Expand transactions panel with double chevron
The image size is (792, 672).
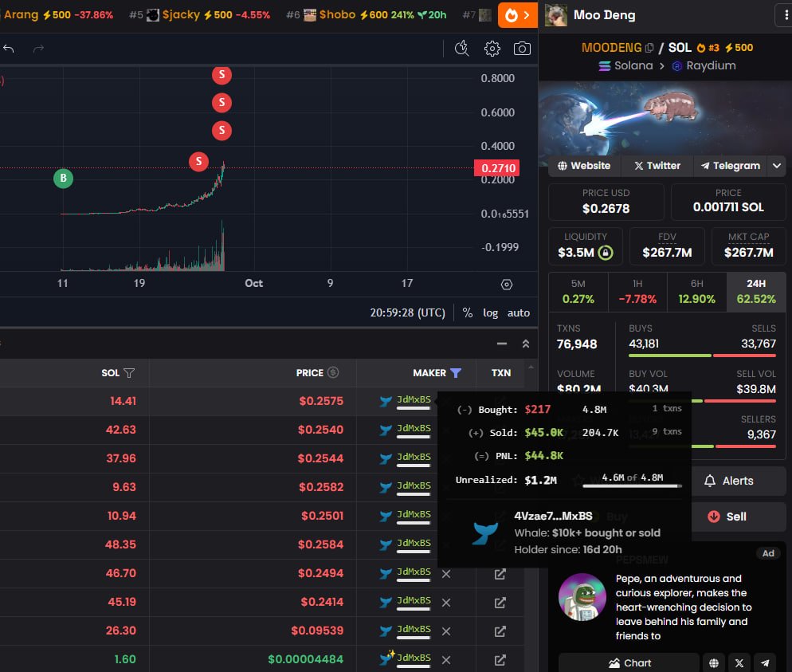tap(525, 344)
